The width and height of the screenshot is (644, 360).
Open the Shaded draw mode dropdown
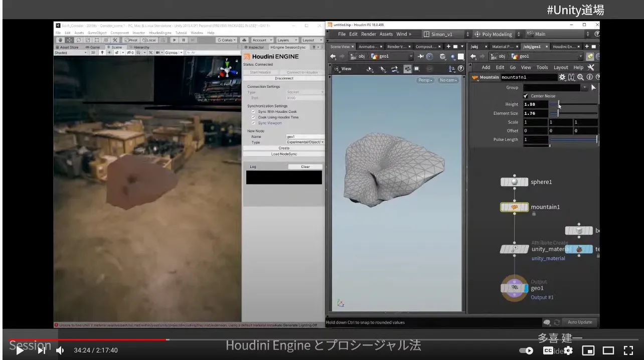coord(70,53)
